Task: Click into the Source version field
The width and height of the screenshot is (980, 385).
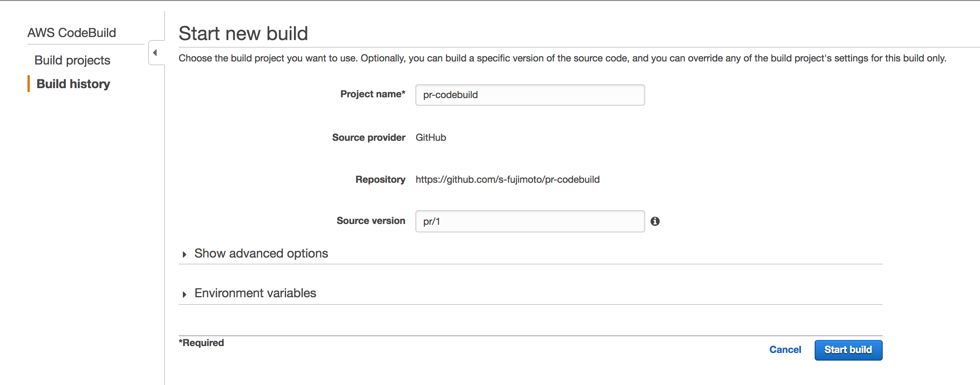Action: (x=530, y=221)
